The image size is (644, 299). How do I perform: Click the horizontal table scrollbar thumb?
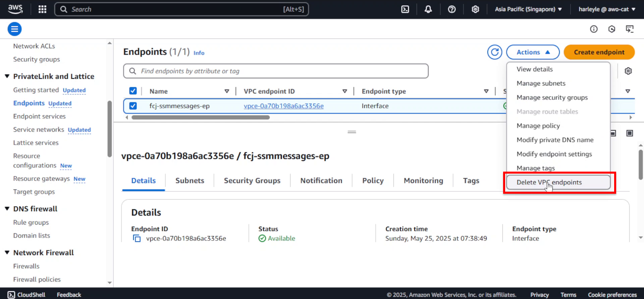(x=201, y=117)
